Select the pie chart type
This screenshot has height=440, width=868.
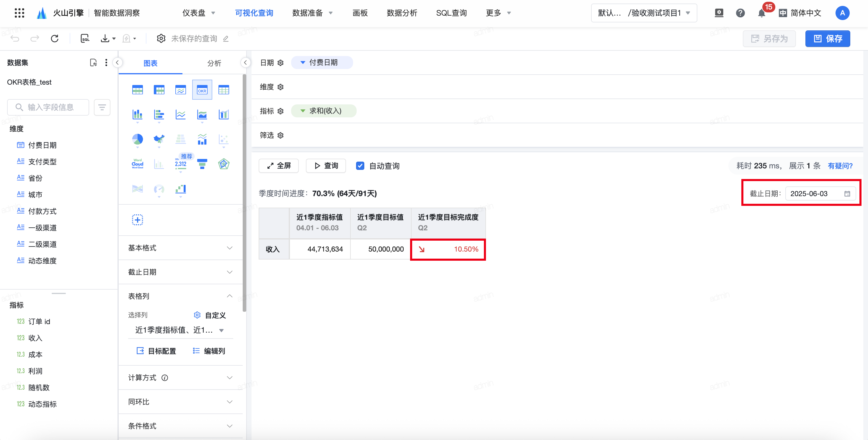pos(138,139)
